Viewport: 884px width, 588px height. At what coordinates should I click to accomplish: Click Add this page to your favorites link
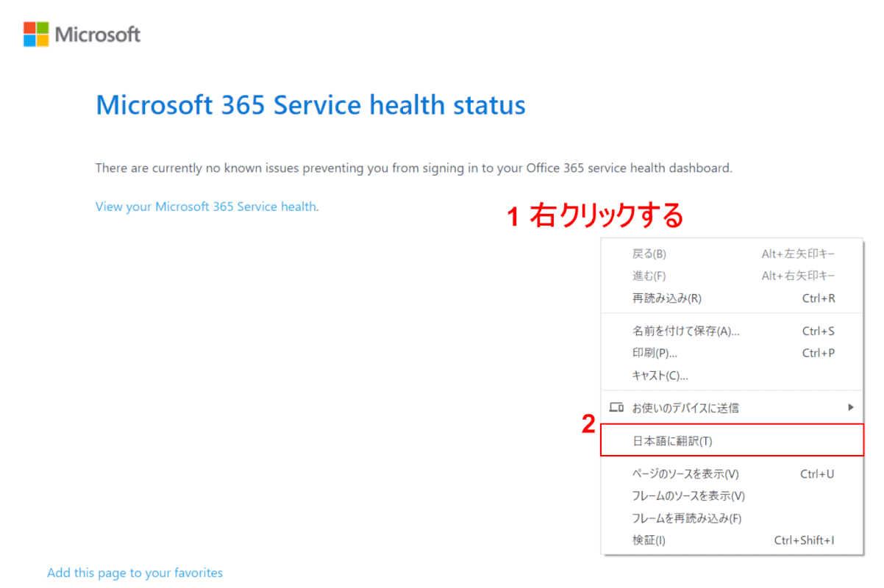point(135,573)
